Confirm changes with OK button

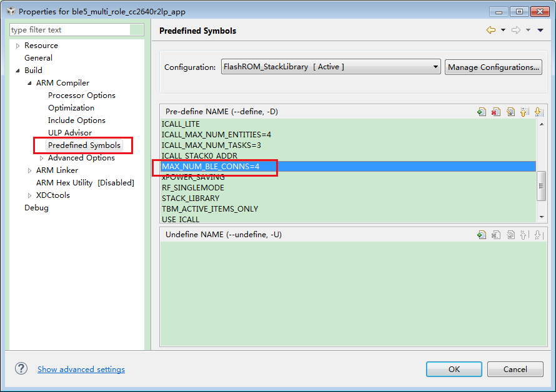454,370
